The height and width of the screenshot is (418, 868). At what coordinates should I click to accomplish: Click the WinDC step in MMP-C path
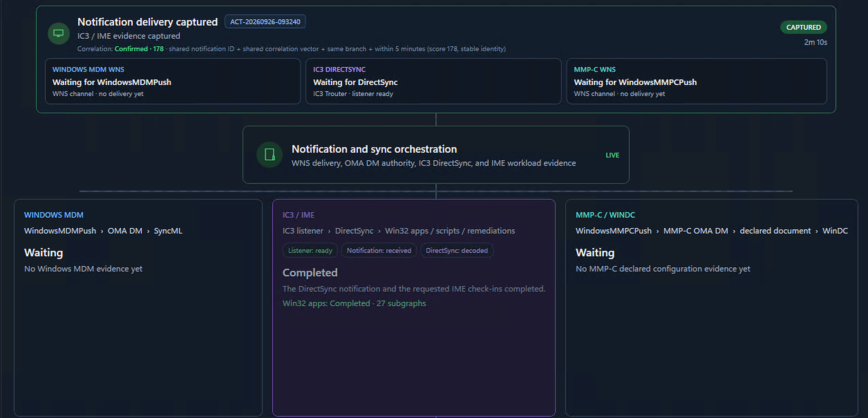(835, 231)
